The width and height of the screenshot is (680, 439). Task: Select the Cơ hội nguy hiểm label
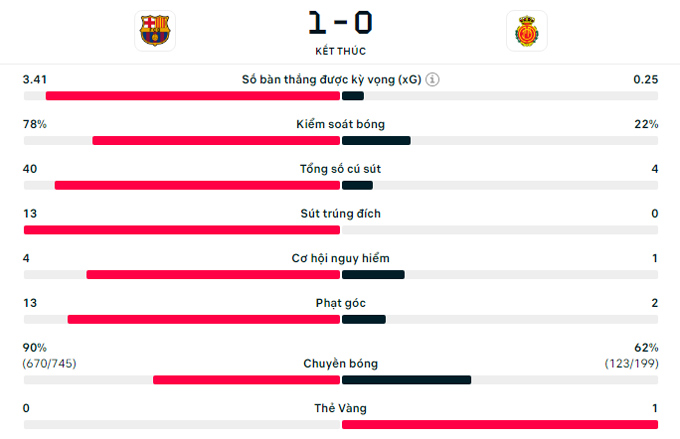340,258
